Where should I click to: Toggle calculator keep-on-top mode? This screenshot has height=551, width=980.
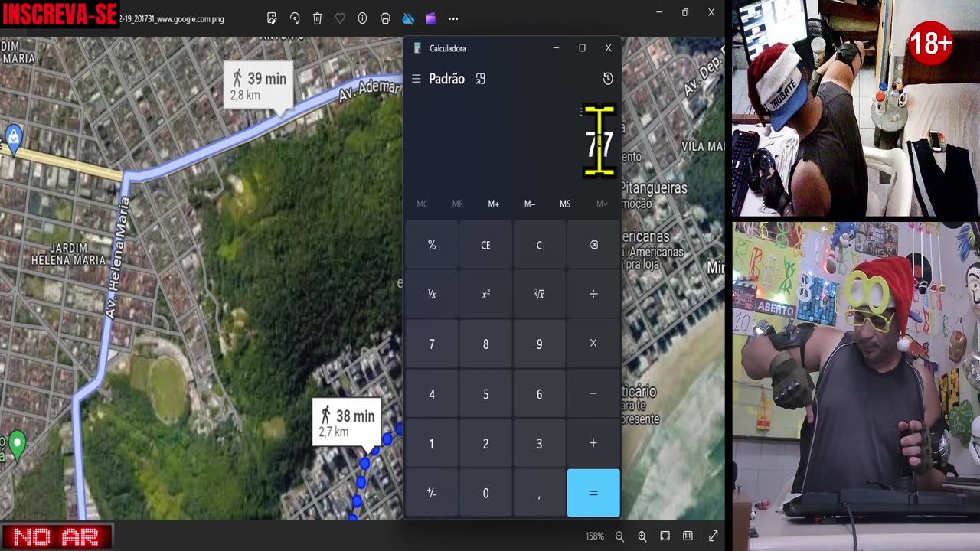[480, 79]
